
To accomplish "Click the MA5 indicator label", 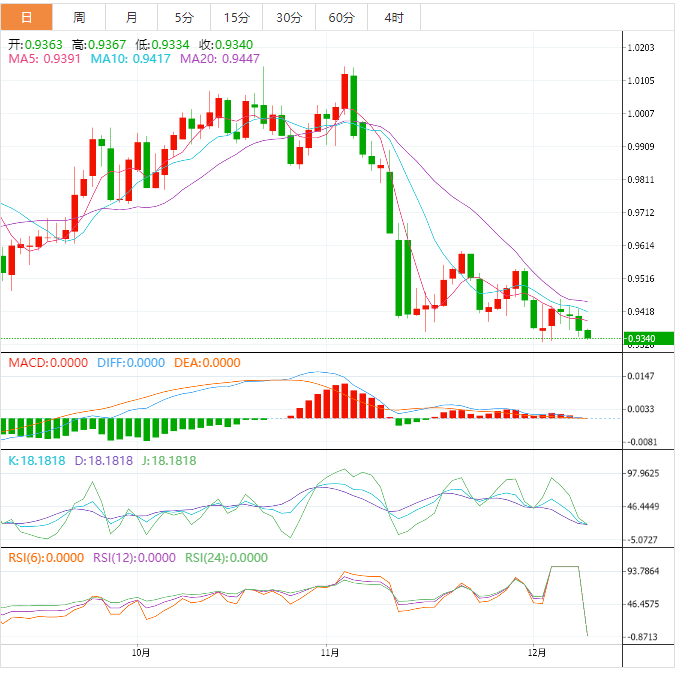I will tap(45, 60).
